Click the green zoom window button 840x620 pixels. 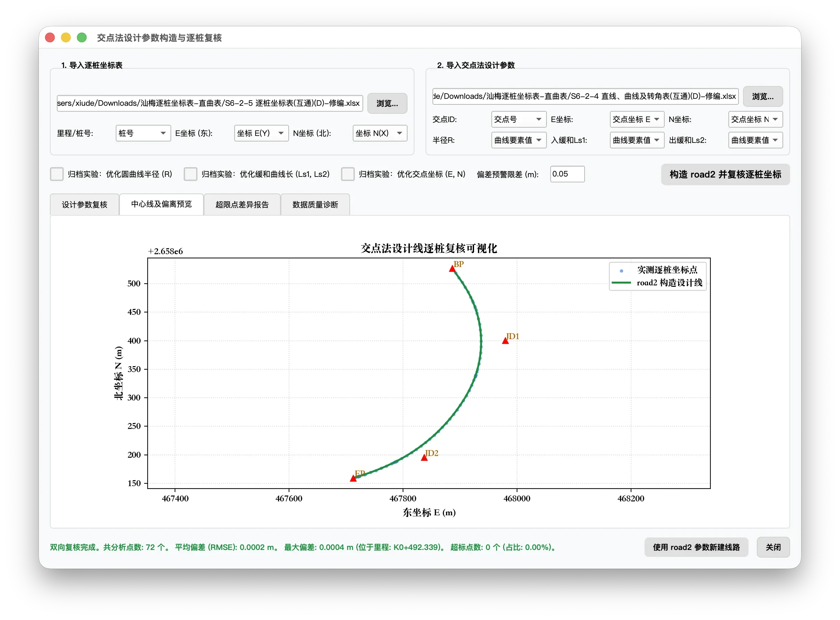(x=82, y=37)
